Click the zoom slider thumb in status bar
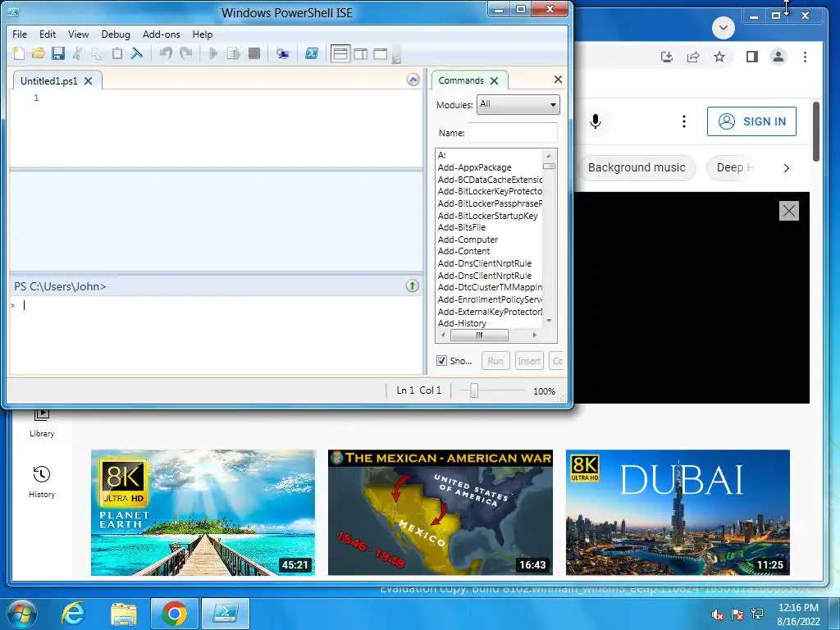This screenshot has width=840, height=630. [473, 390]
